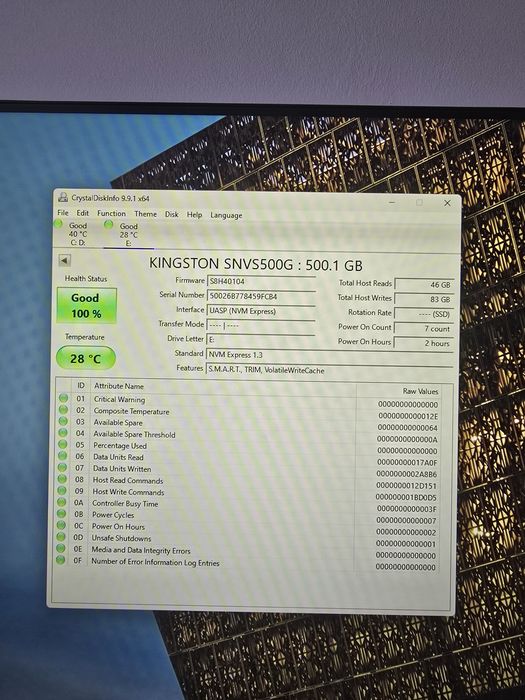Click the Raw Values column header
The image size is (525, 700).
click(421, 391)
